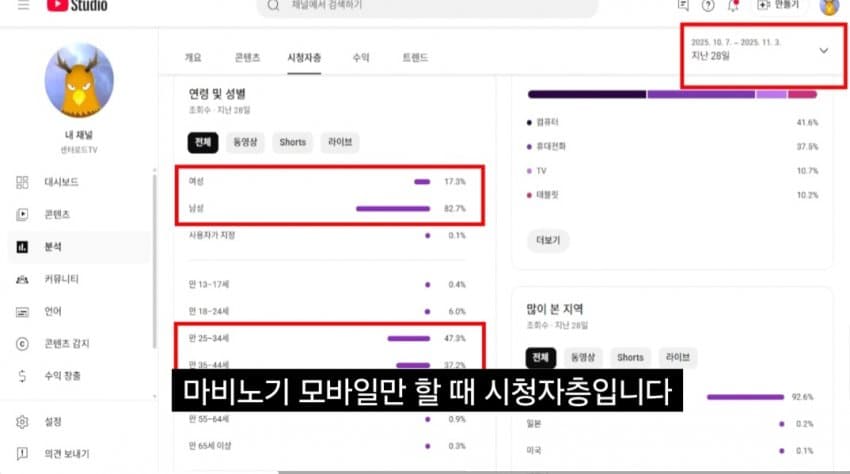Click the 채널에서 검색하기 search field
The height and width of the screenshot is (474, 850).
tap(430, 6)
